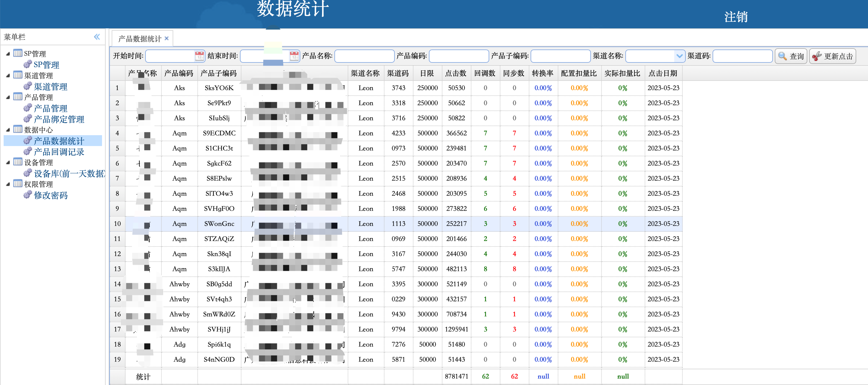Open 产品回调记录 page from menu

click(59, 152)
